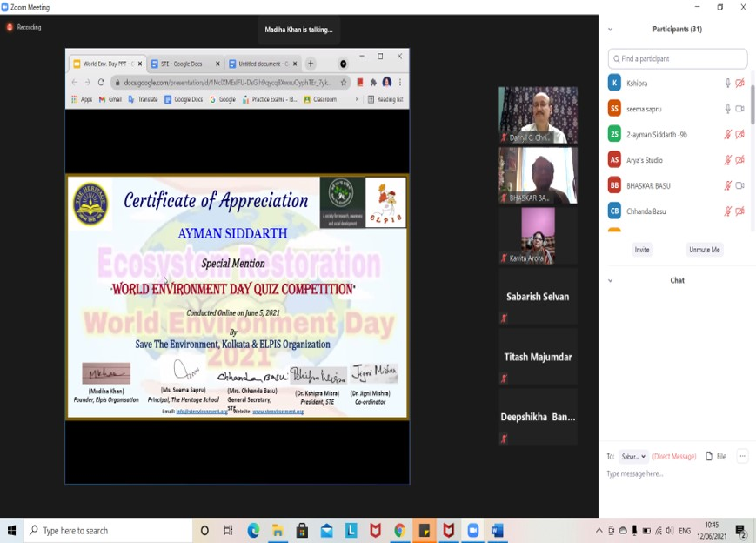The image size is (756, 543).
Task: Click the Find a participant search field
Action: click(x=678, y=59)
